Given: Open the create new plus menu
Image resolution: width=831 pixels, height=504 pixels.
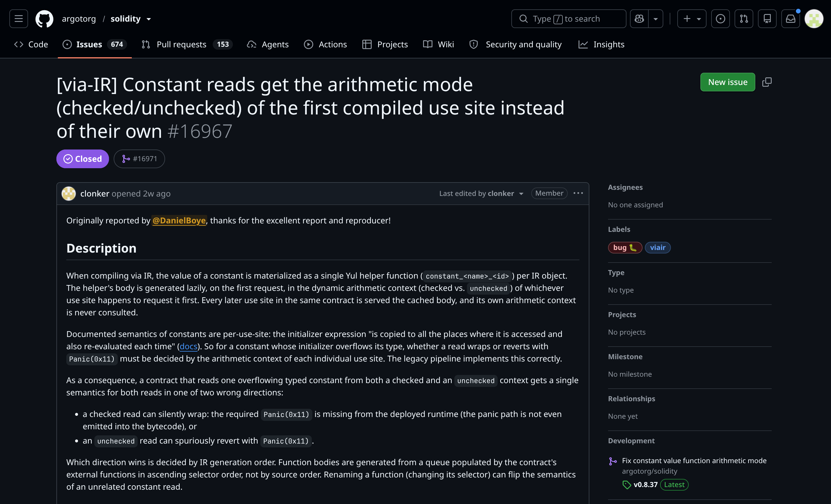Looking at the screenshot, I should point(692,18).
